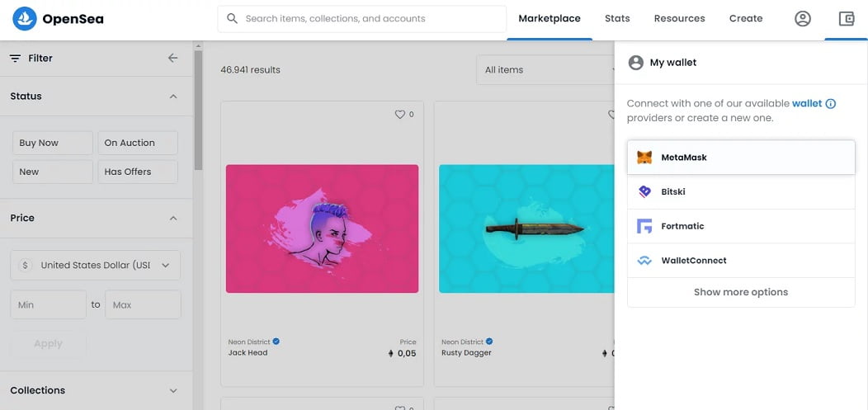
Task: Favorite the Jack Head item heart
Action: tap(399, 115)
